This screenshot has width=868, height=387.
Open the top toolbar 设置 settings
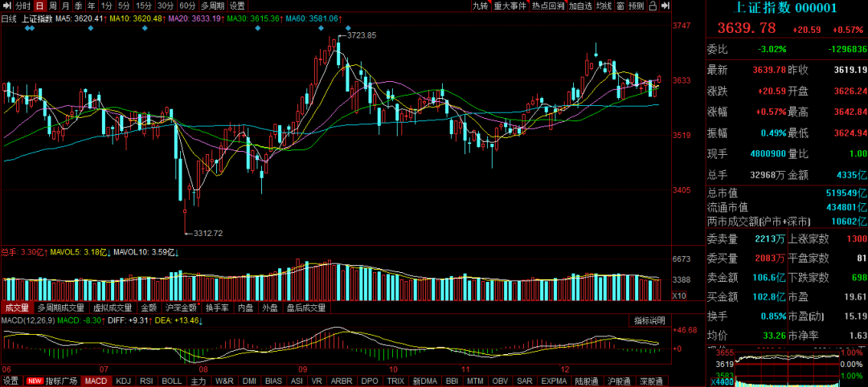237,6
